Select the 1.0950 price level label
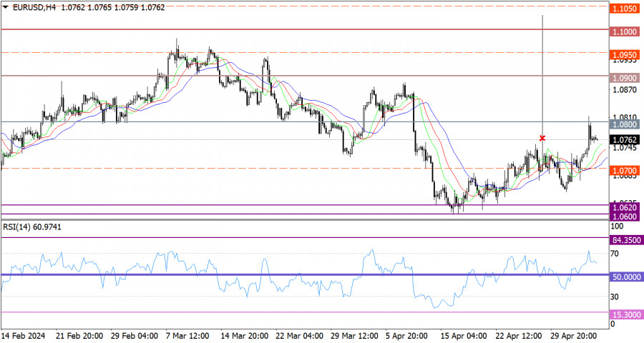This screenshot has width=644, height=343. click(x=624, y=54)
